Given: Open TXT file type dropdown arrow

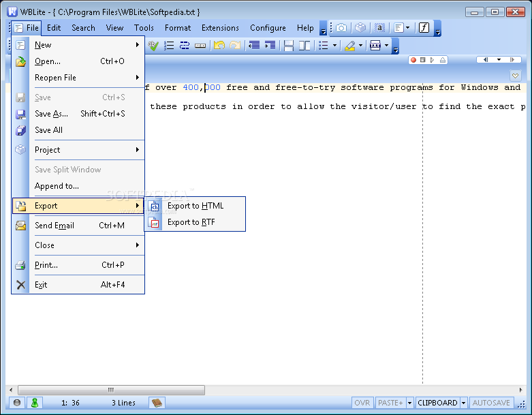Looking at the screenshot, I should point(386,46).
